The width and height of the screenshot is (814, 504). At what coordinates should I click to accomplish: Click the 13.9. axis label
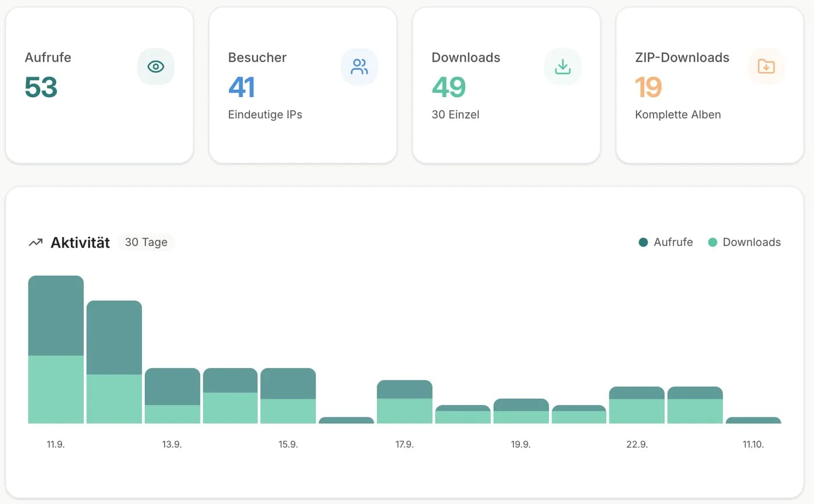pyautogui.click(x=172, y=445)
